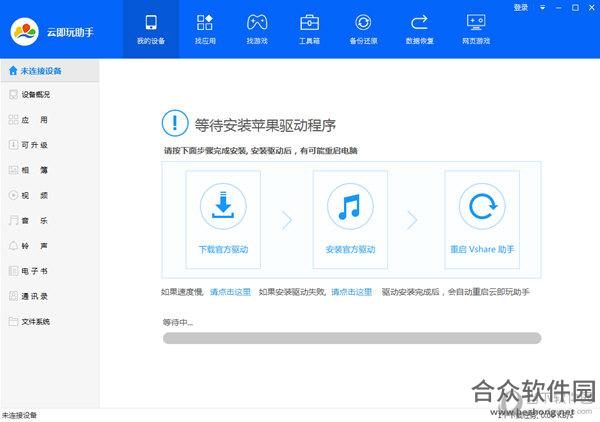
Task: Select 设备概况 text in the sidebar
Action: click(36, 95)
